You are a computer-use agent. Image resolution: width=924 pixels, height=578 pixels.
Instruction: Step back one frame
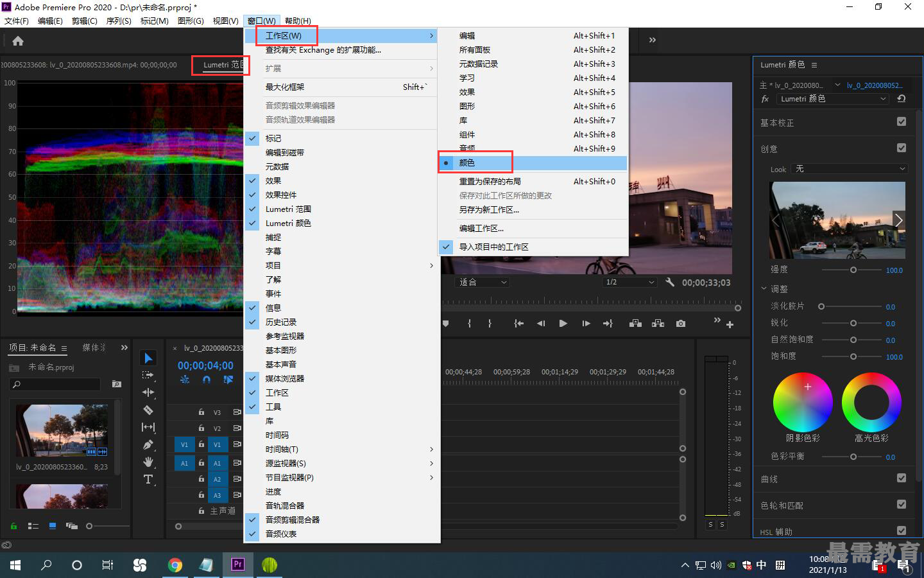(x=541, y=324)
